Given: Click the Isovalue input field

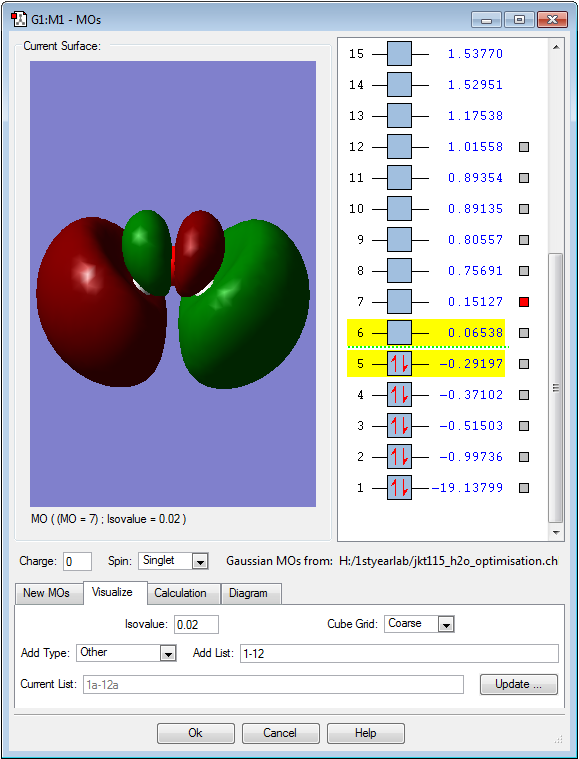Looking at the screenshot, I should pos(196,624).
